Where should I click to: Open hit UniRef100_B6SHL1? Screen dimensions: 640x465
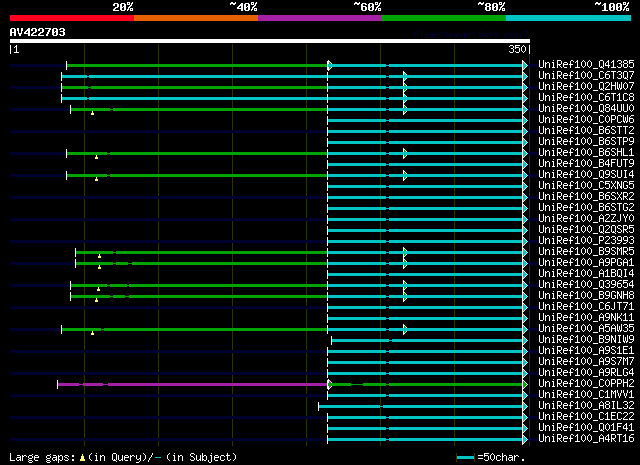[586, 153]
